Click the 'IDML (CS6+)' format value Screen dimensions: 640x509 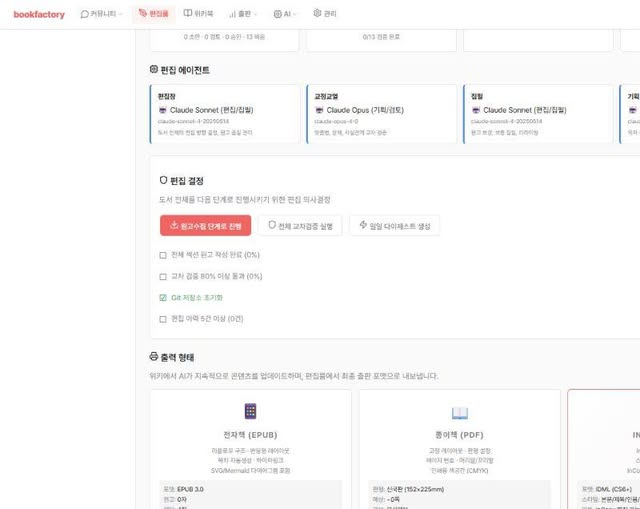pos(613,489)
